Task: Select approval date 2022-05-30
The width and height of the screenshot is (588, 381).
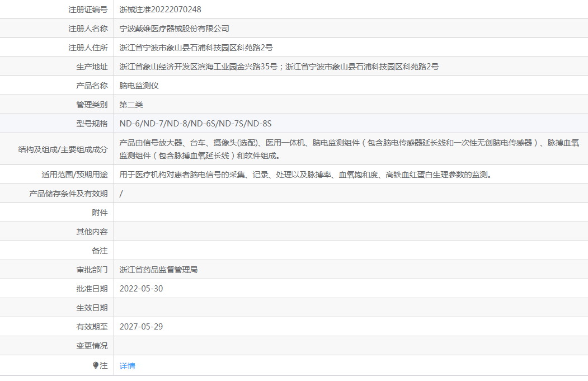Action: pyautogui.click(x=141, y=289)
